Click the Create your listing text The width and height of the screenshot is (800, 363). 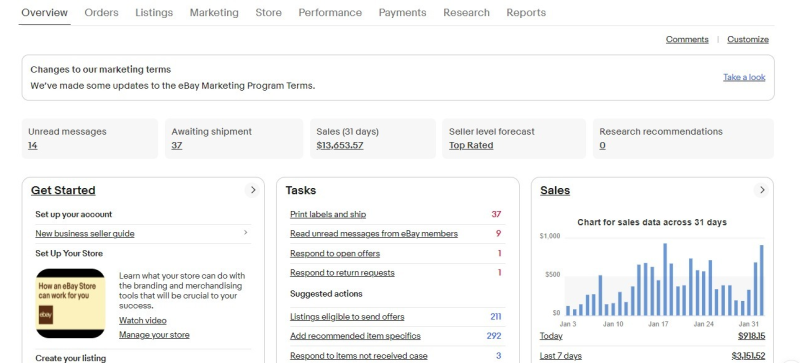click(x=70, y=358)
